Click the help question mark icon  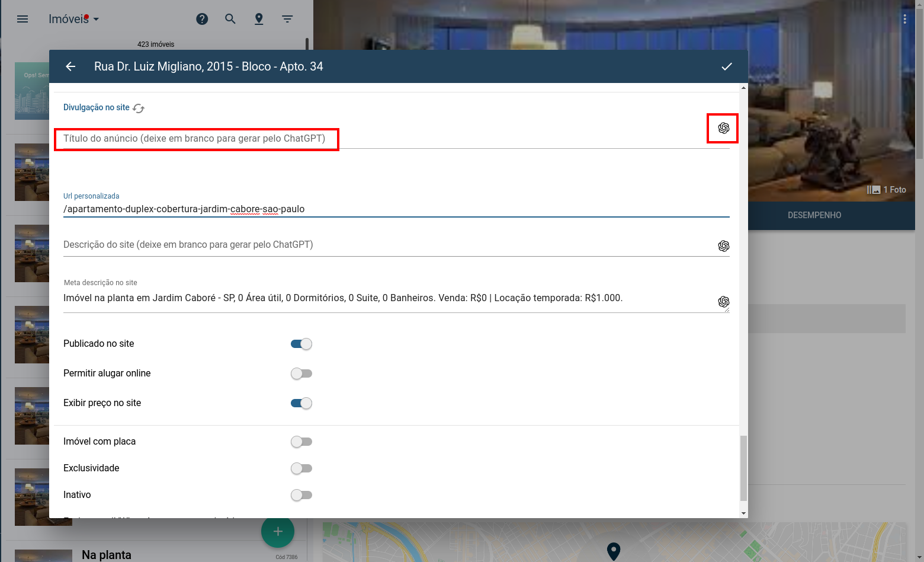(202, 19)
